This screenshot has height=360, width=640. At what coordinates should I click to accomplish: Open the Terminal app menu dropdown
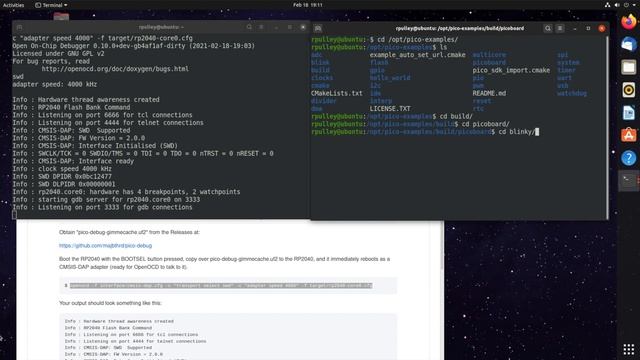51,5
